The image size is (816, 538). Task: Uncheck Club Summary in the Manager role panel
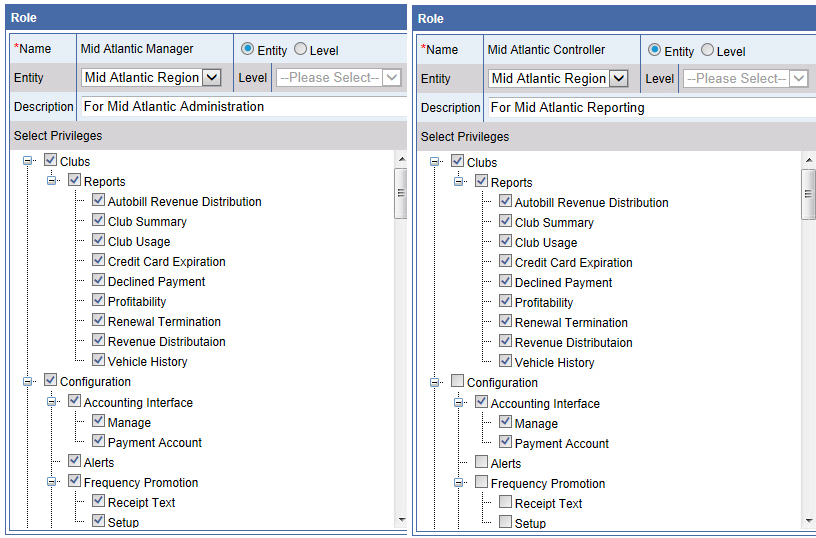point(98,221)
